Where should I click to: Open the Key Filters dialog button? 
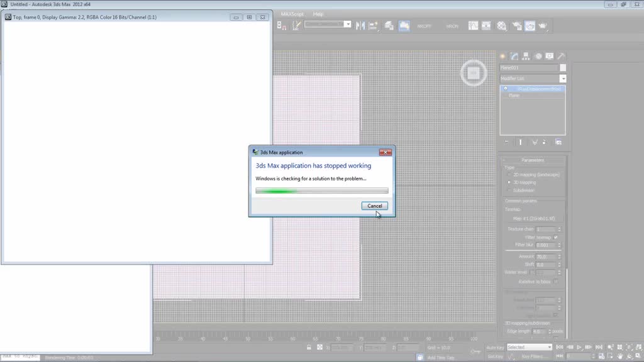click(533, 357)
